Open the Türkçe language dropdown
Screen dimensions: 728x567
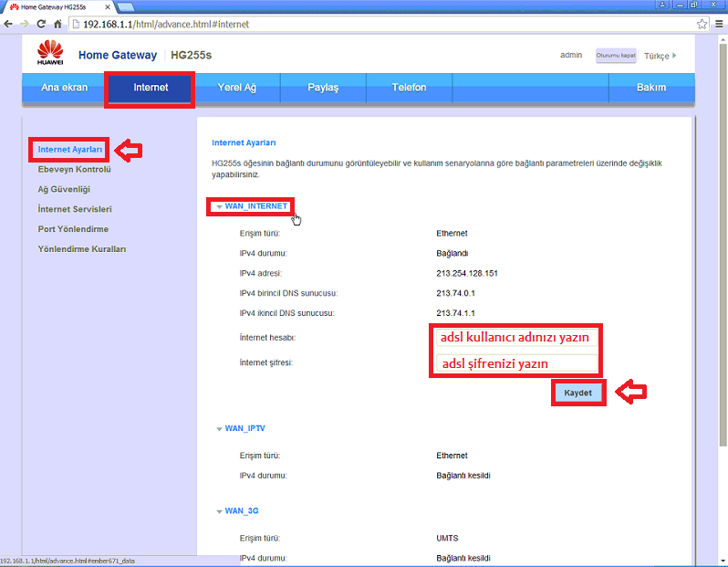pos(660,56)
